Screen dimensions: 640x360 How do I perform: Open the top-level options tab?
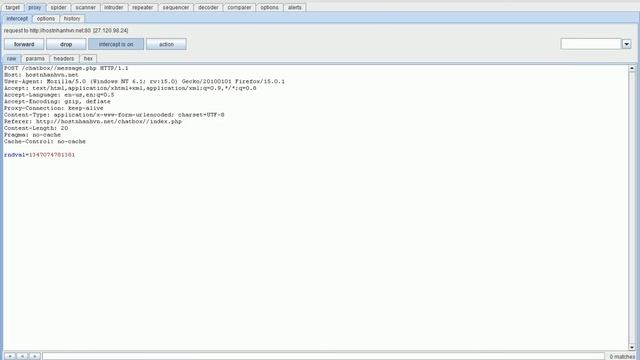click(269, 7)
